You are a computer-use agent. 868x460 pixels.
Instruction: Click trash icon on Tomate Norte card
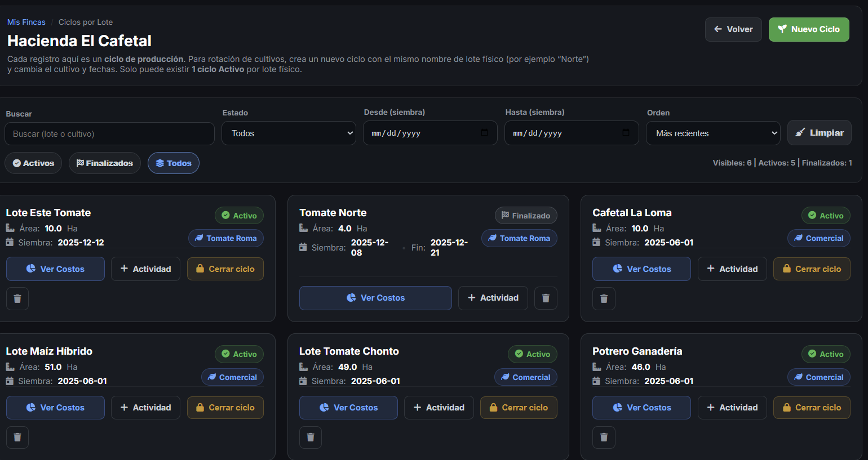pos(546,298)
